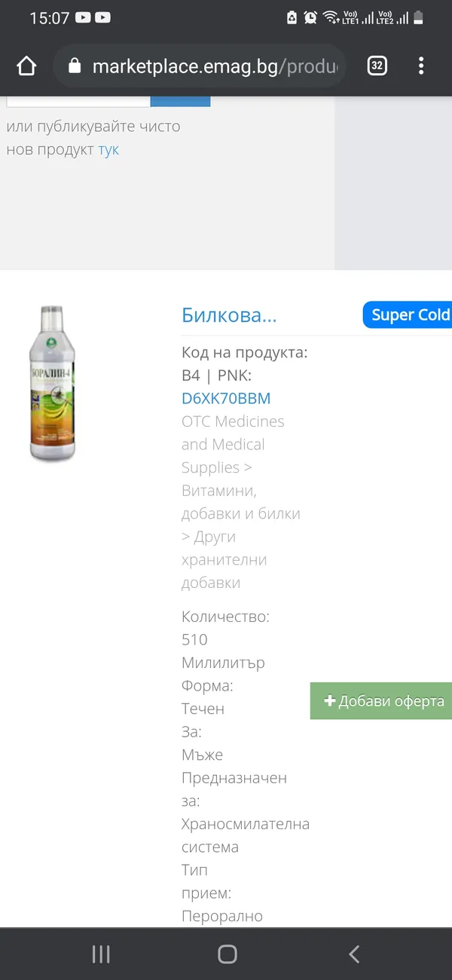Click the Super Cold badge
This screenshot has height=980, width=452.
408,315
